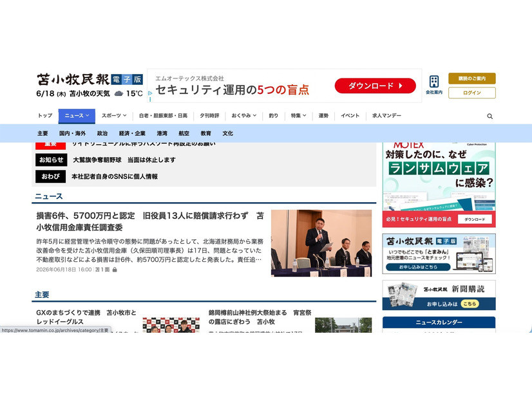Viewport: 532px width, 399px height.
Task: Click the ログイン button
Action: click(472, 93)
